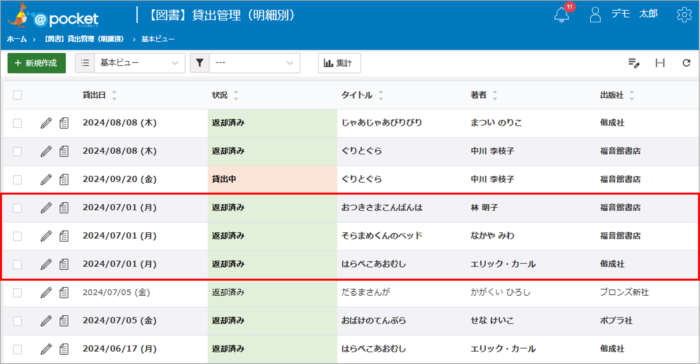Click the list view icon beside 基本ビュー
Viewport: 700px width, 364px height.
(x=85, y=63)
